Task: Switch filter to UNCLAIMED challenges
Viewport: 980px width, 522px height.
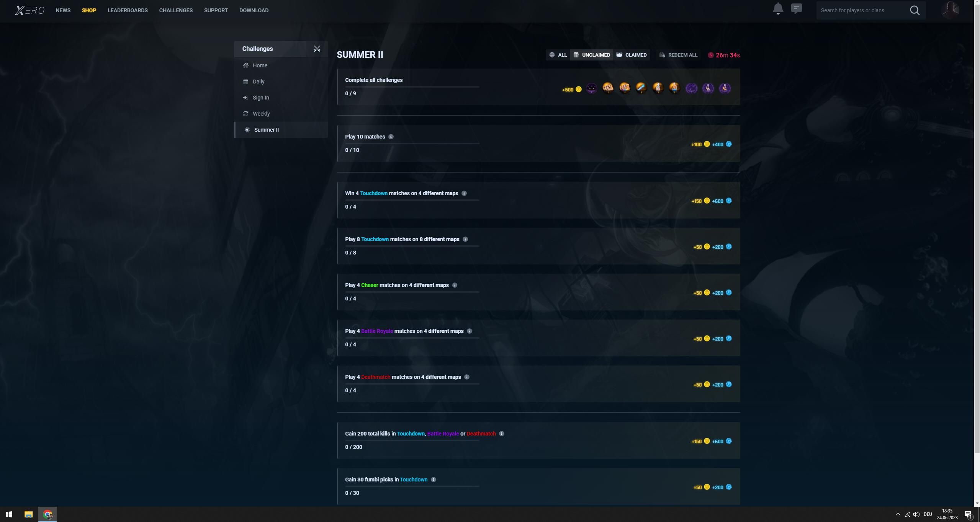Action: coord(591,55)
